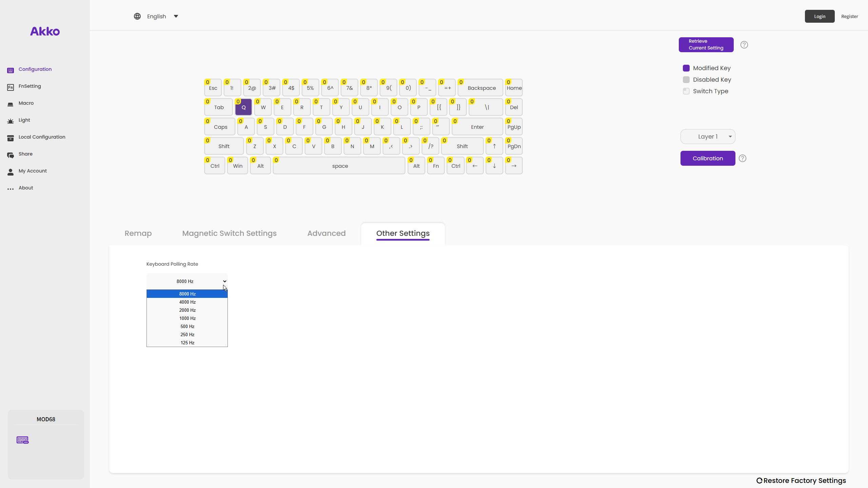Screen dimensions: 868x488
Task: Open Light settings icon
Action: click(11, 121)
